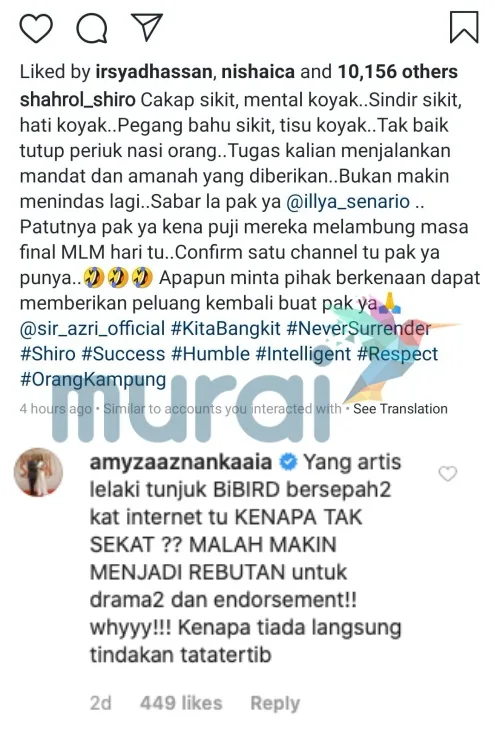Like the amyzaaznankaaia comment with small heart

(x=448, y=474)
